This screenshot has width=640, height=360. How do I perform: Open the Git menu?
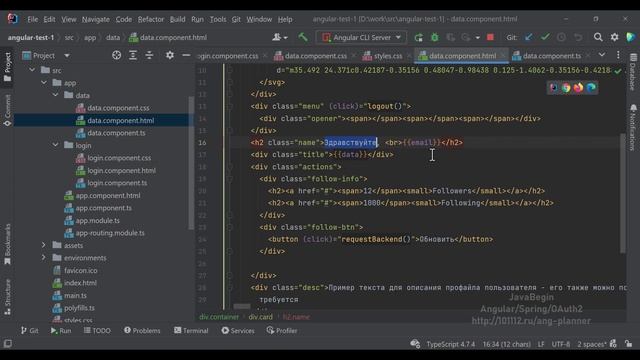(x=236, y=19)
